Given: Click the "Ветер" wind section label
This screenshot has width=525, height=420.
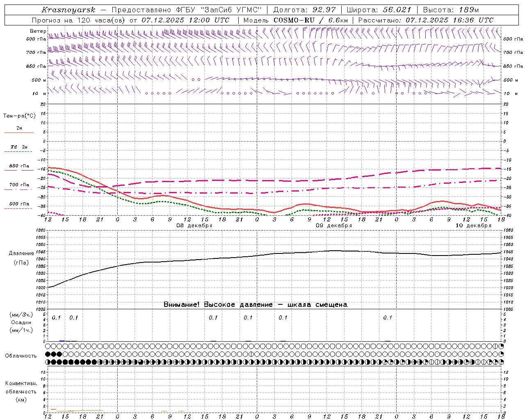Looking at the screenshot, I should coord(38,31).
